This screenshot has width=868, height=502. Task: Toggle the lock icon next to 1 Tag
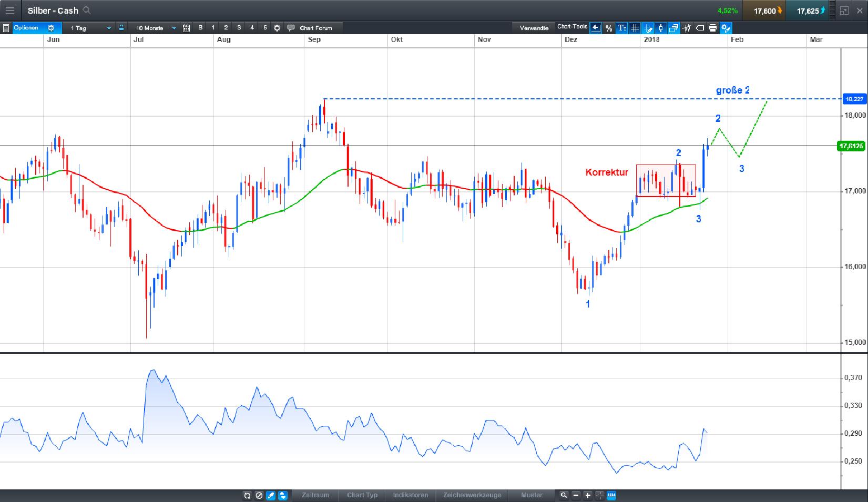121,28
